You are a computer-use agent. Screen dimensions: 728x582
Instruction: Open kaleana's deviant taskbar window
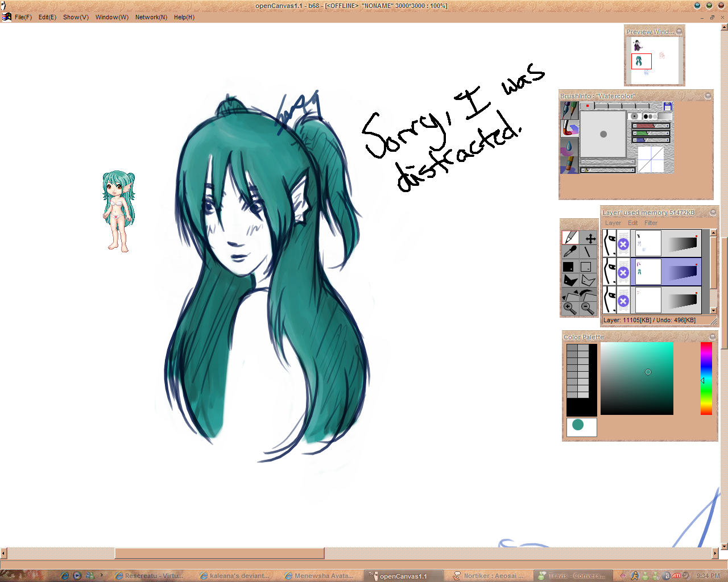(x=235, y=576)
